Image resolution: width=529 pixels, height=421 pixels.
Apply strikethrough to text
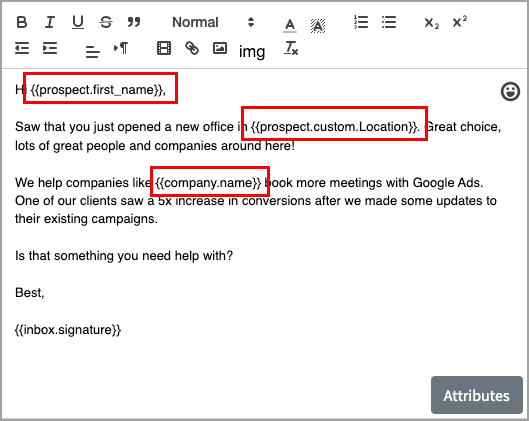point(106,22)
